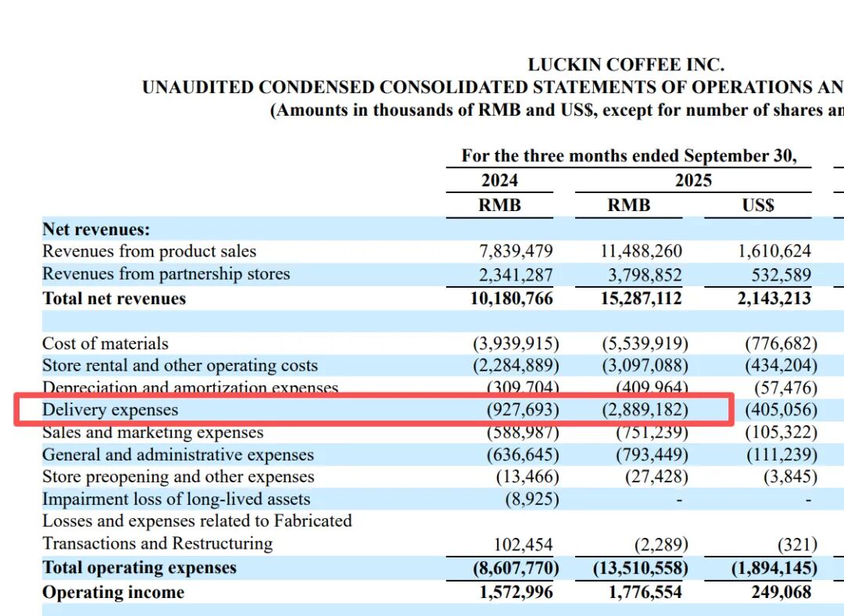Select the 'Total net revenues' label
Screen dimensions: 844x616
pyautogui.click(x=114, y=299)
